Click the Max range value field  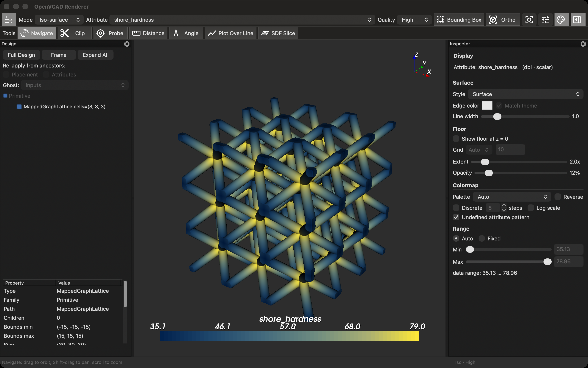coord(569,262)
